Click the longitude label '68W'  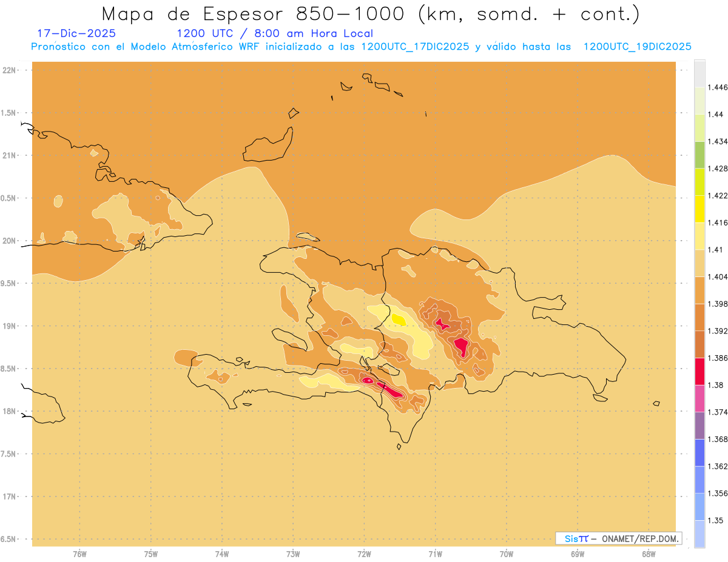(649, 554)
